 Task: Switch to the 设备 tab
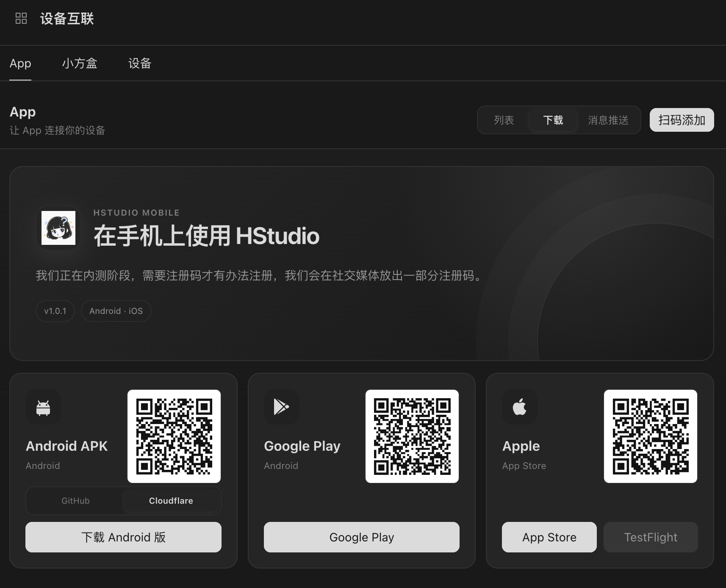pyautogui.click(x=140, y=64)
